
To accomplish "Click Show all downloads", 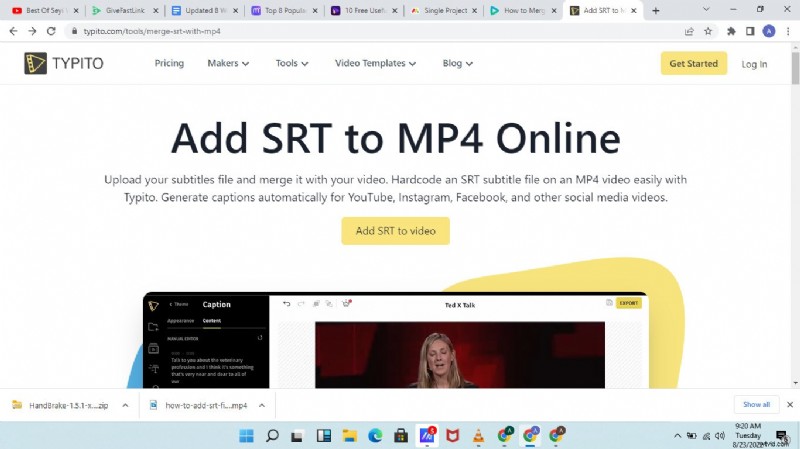I will [756, 405].
